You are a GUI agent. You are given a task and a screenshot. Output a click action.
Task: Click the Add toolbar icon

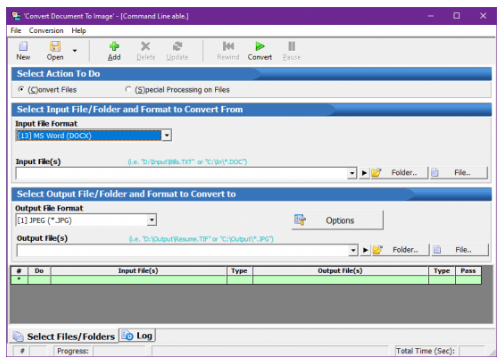point(114,51)
